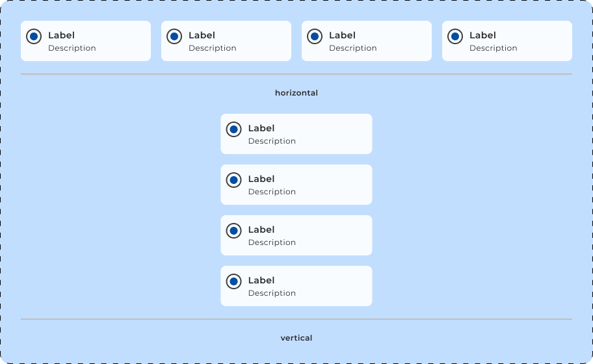Image resolution: width=593 pixels, height=364 pixels.
Task: Click 'Label' text in bottom vertical card
Action: (x=261, y=280)
